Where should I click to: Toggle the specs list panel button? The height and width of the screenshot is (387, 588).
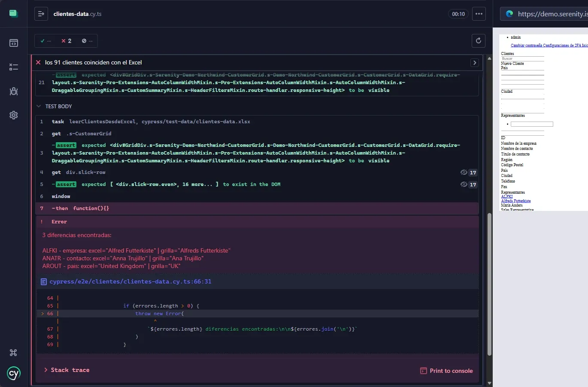[x=41, y=14]
